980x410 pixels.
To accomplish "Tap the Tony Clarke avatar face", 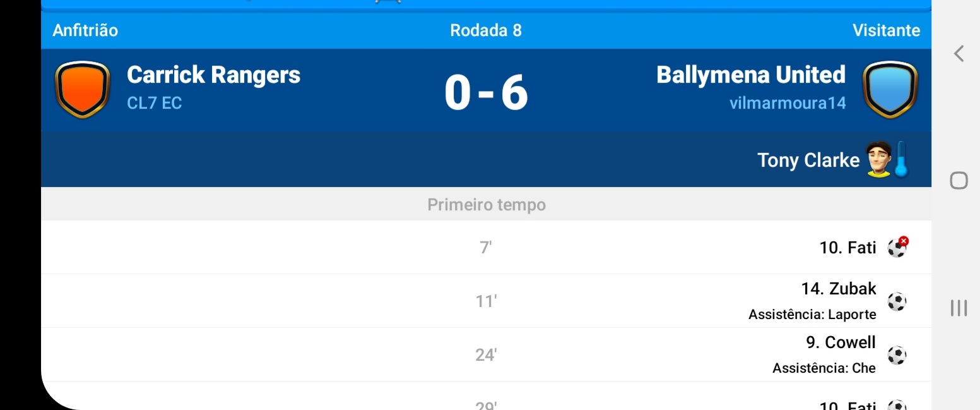I will 878,159.
